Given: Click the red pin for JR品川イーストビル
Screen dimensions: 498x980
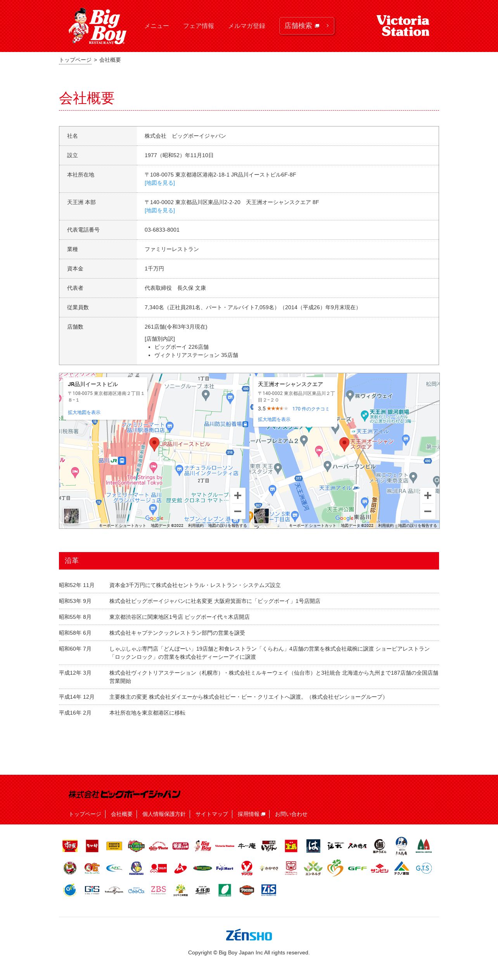Looking at the screenshot, I should [x=154, y=444].
